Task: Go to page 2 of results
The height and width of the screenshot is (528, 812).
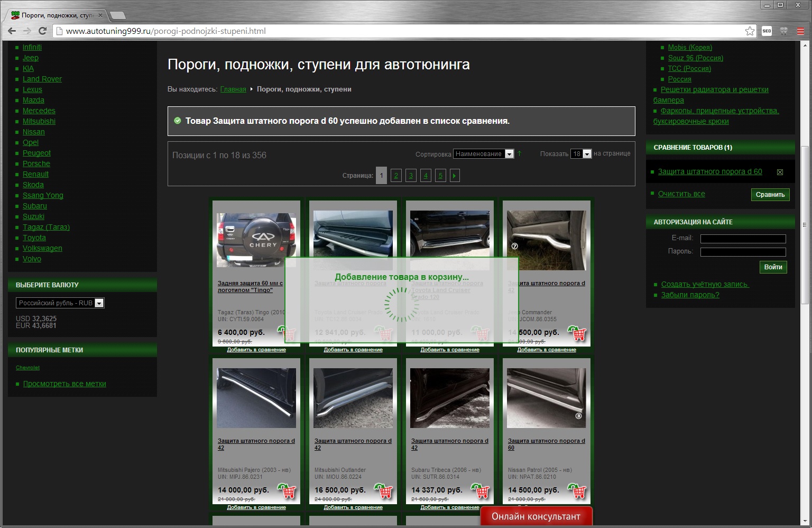Action: (396, 176)
